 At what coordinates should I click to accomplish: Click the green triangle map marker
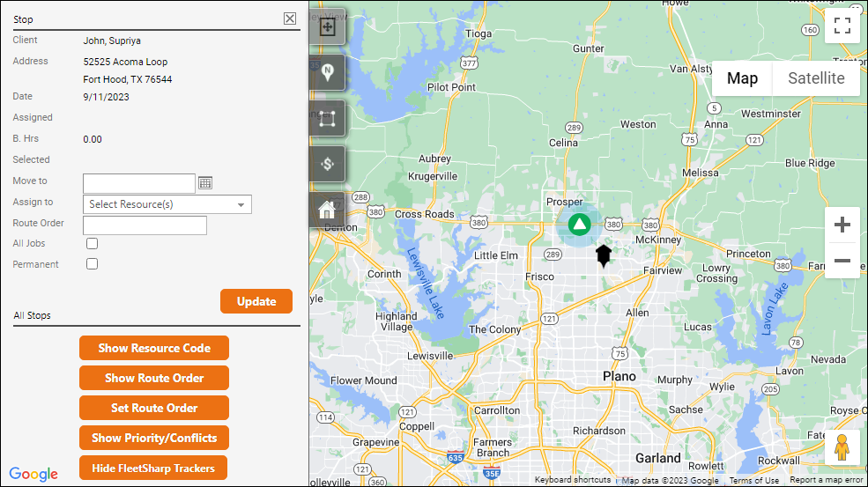click(x=579, y=225)
